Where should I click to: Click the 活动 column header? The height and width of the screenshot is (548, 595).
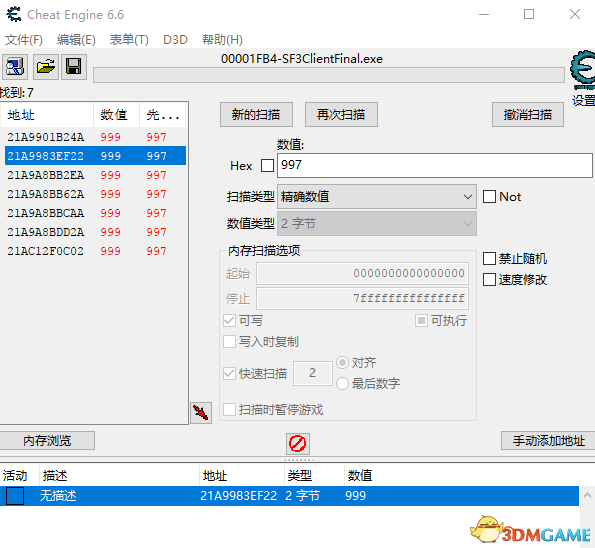(x=19, y=475)
